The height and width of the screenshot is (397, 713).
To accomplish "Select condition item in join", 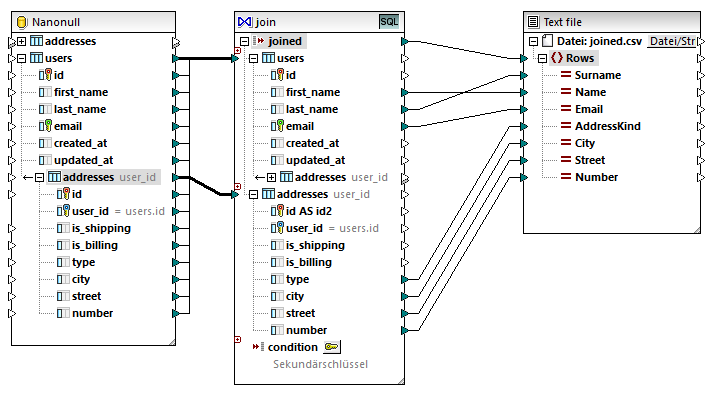I will point(292,347).
